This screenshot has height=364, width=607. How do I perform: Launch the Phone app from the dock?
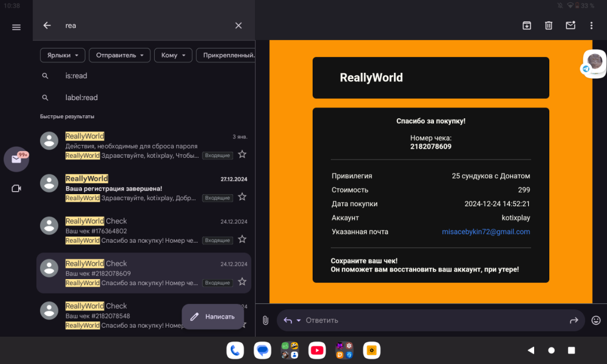[235, 351]
